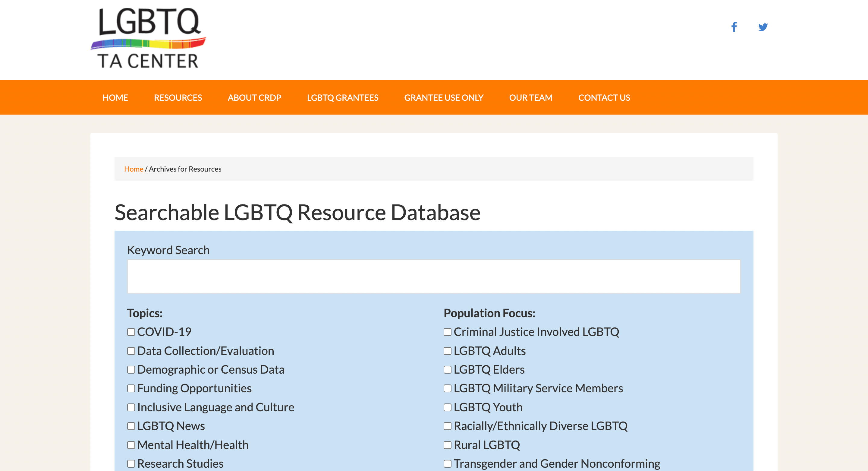Navigate to the Our Team page

click(x=531, y=97)
